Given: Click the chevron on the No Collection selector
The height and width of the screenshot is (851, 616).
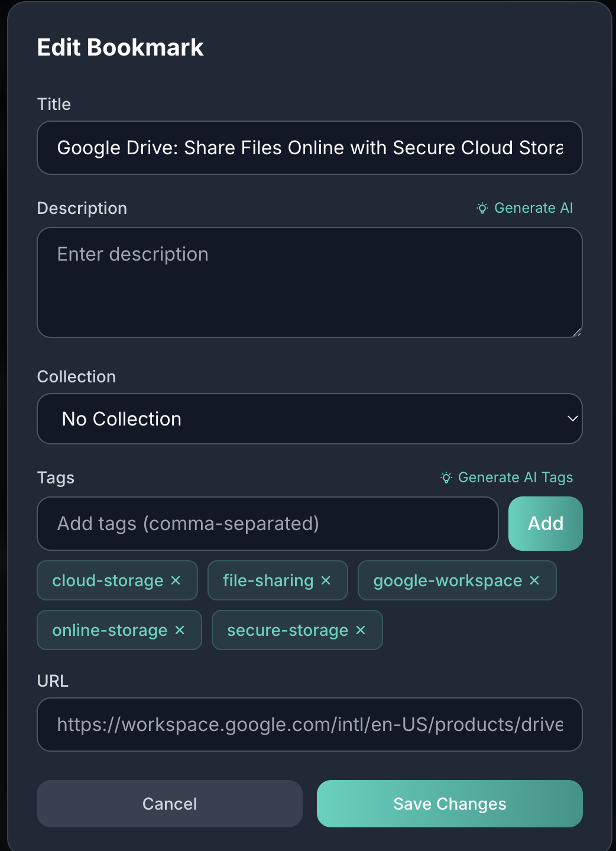Looking at the screenshot, I should tap(572, 418).
